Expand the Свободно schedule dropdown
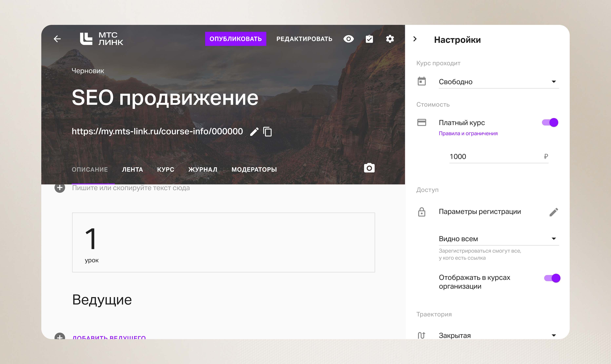Screen dimensions: 611x364 click(x=499, y=82)
